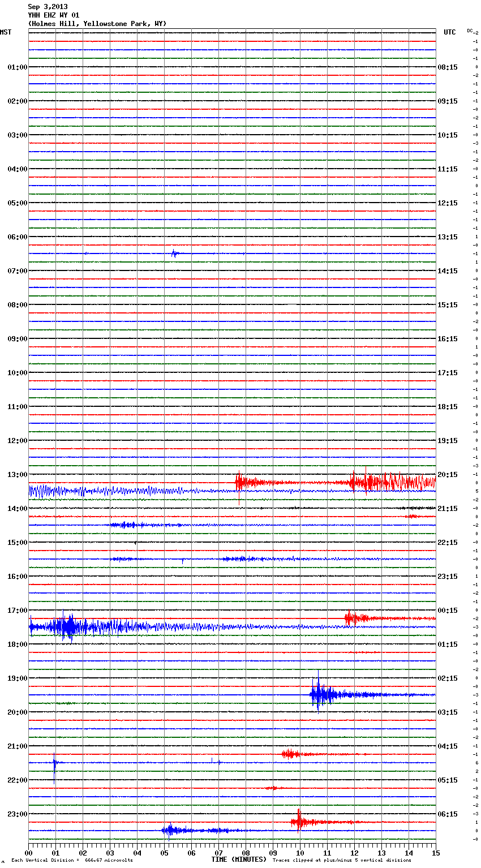Screen dimensions: 481x868
Task: Click the '00:15' UTC time label
Action: (448, 611)
